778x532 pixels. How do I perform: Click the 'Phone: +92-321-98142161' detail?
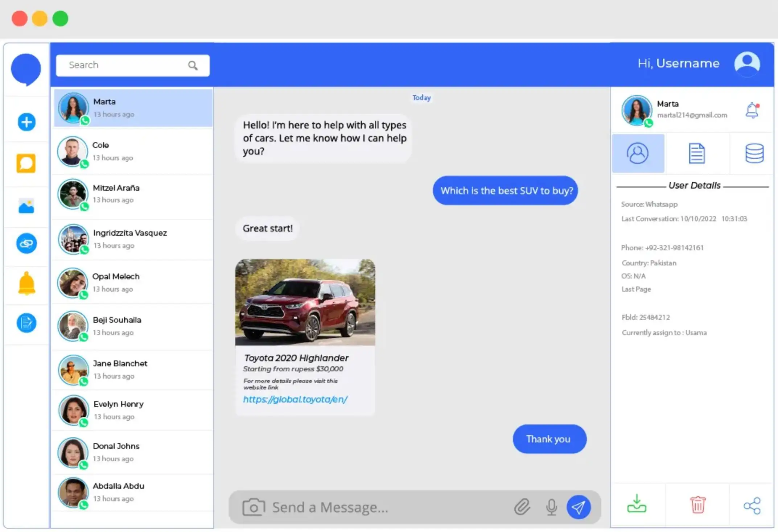click(x=662, y=248)
